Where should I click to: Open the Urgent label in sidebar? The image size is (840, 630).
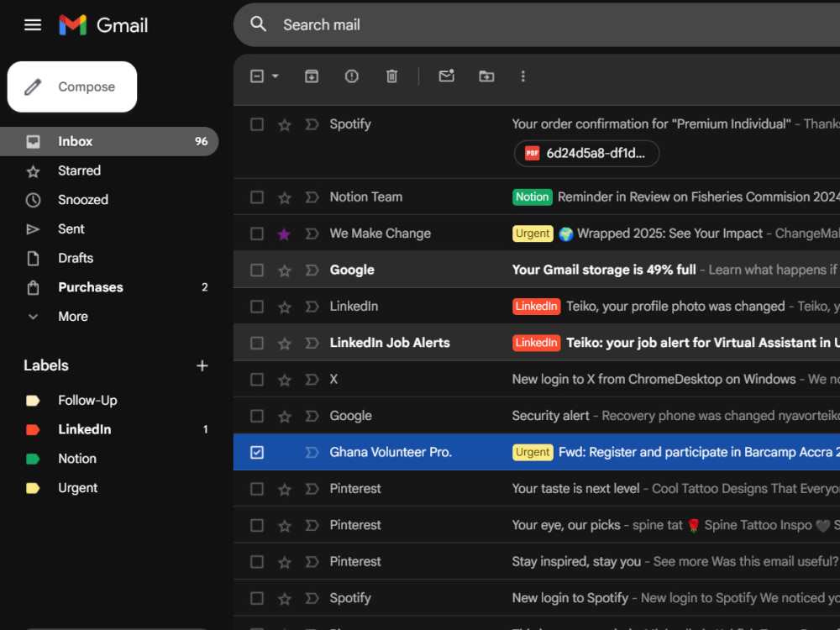point(109,487)
